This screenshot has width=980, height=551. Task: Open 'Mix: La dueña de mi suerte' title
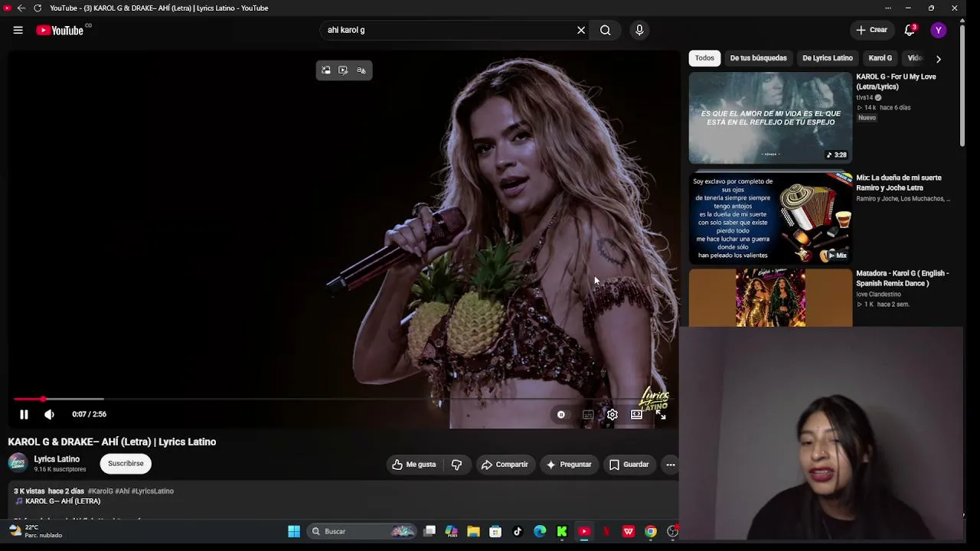tap(899, 183)
